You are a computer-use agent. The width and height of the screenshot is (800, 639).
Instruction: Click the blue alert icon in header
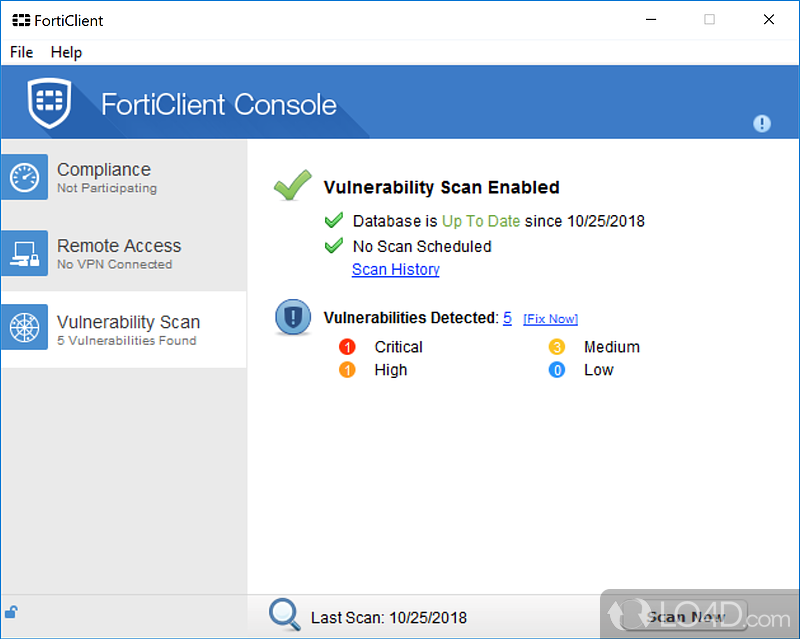click(762, 123)
